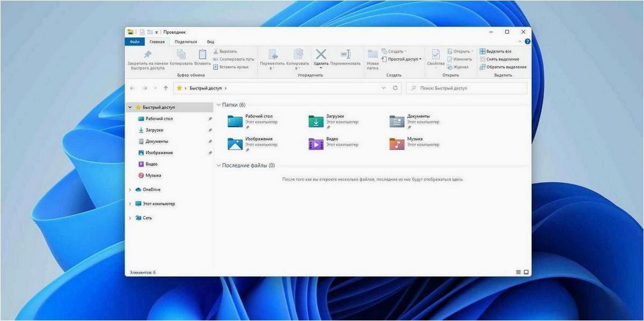Go back with the left arrow
The height and width of the screenshot is (321, 644).
click(133, 88)
